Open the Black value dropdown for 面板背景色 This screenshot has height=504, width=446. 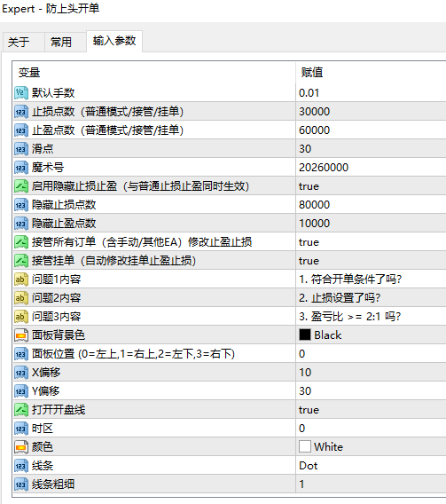(x=371, y=335)
